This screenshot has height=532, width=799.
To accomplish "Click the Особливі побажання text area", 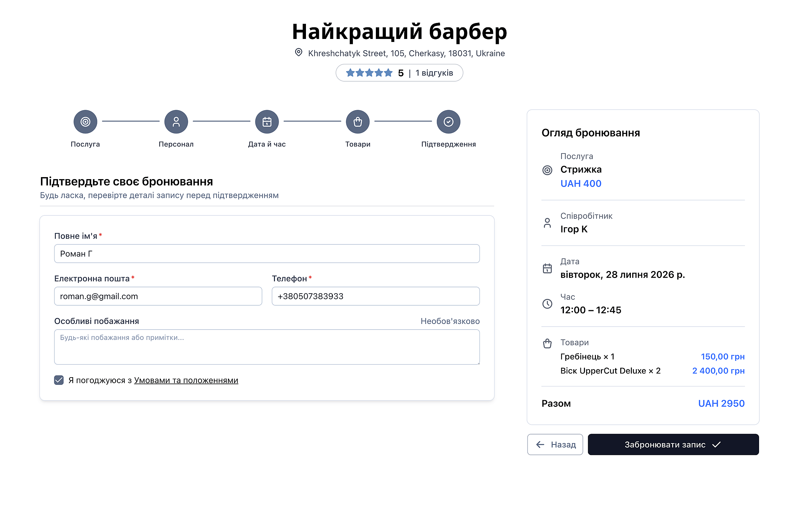I will click(267, 347).
